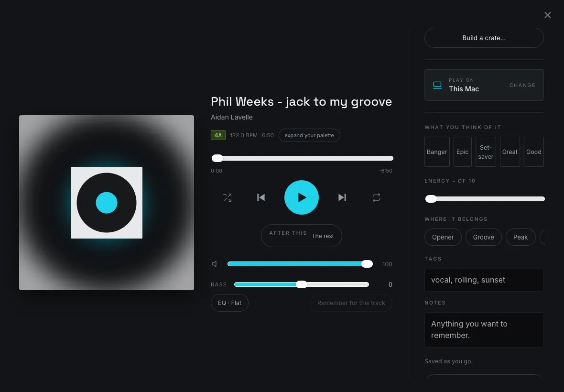Set the Energy of 10 slider

click(x=485, y=199)
